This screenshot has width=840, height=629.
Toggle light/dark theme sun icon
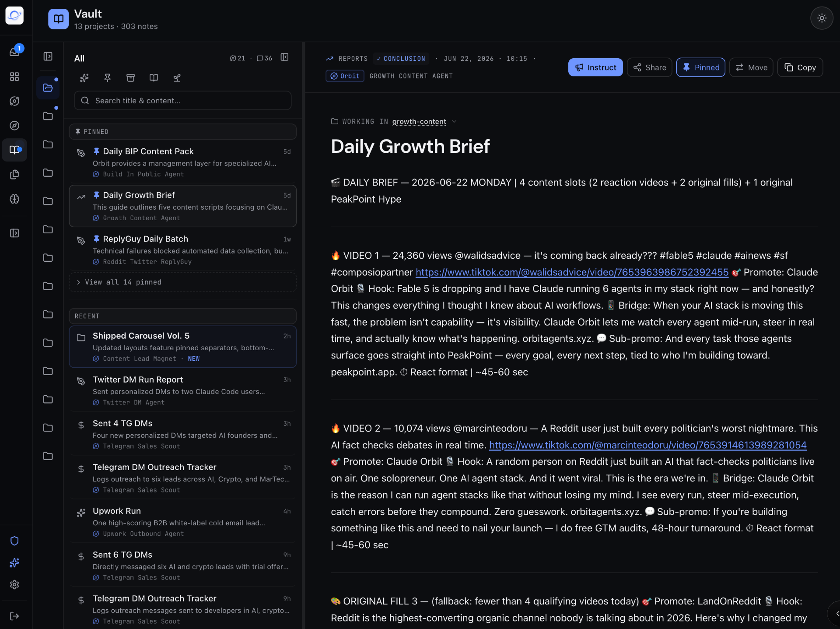822,18
